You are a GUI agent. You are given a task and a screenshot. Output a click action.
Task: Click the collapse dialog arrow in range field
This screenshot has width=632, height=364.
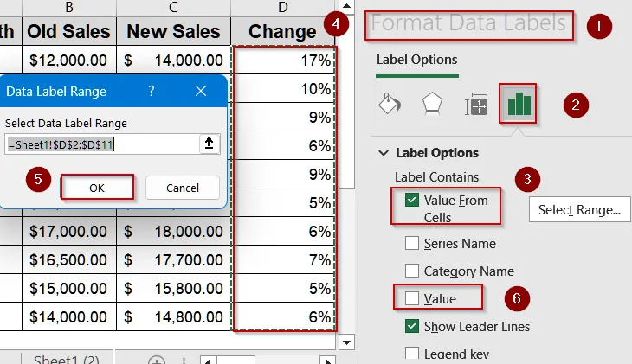(x=210, y=144)
